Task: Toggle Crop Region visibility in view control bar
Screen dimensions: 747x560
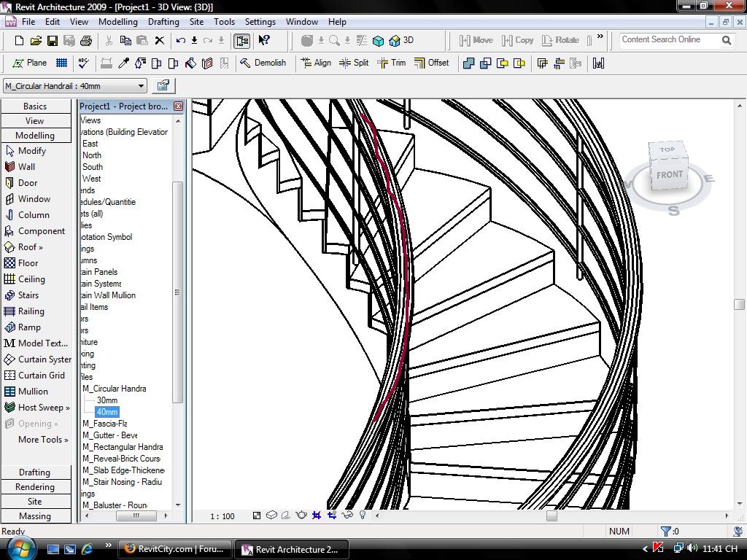Action: click(x=332, y=516)
